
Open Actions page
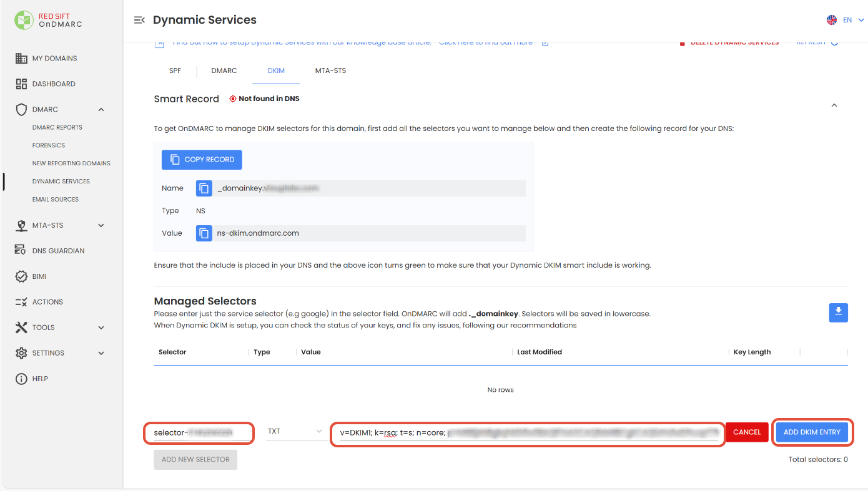[x=47, y=302]
